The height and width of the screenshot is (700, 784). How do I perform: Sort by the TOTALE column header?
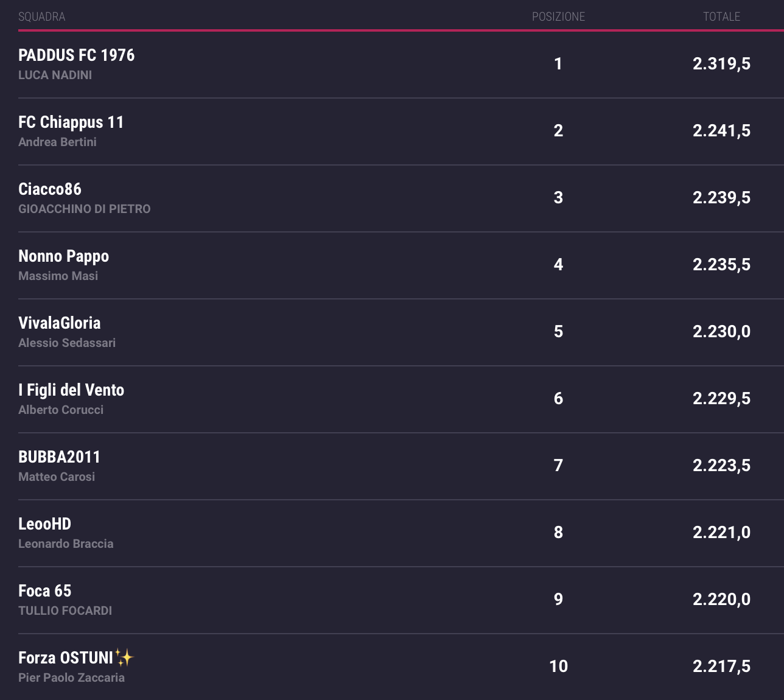tap(721, 17)
